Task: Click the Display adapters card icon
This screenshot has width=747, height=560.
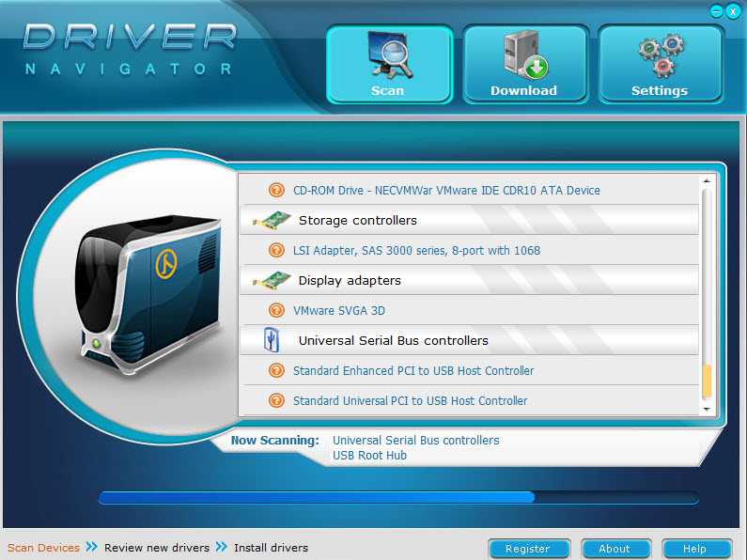Action: (272, 281)
